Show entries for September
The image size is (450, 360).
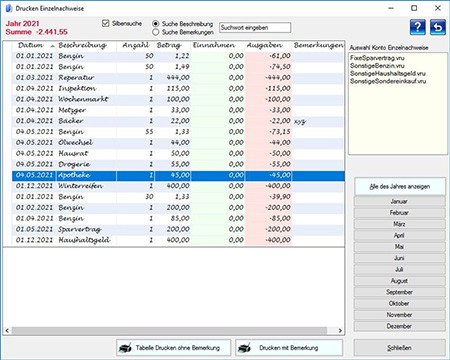tap(400, 292)
